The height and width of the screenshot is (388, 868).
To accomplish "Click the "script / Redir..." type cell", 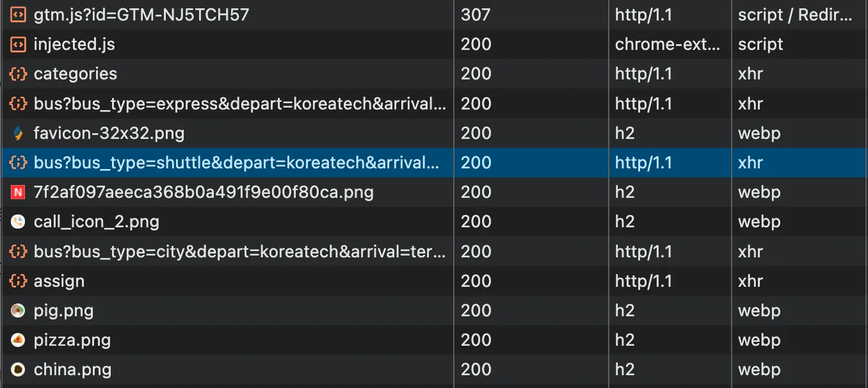I will [x=795, y=15].
